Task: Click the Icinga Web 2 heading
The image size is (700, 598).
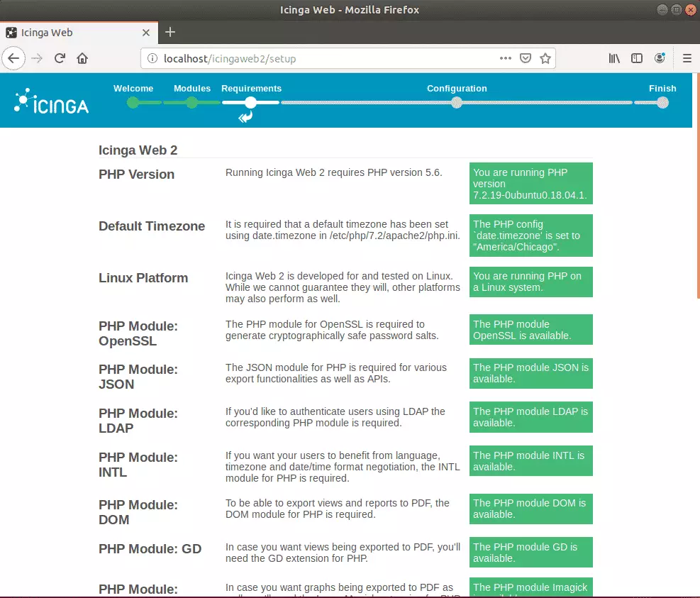Action: coord(138,150)
